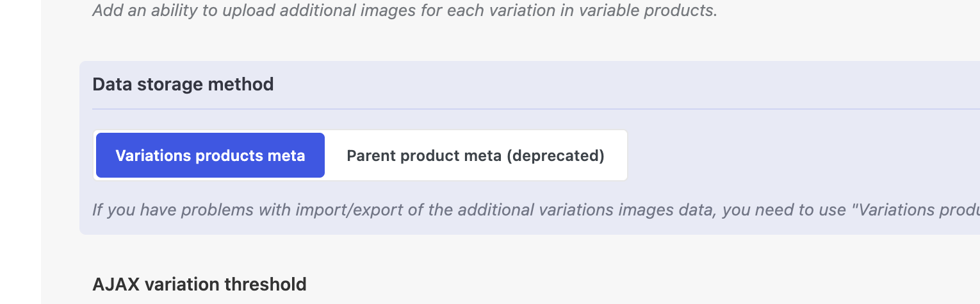This screenshot has height=304, width=980.
Task: Click the AJAX variation threshold heading
Action: click(199, 284)
